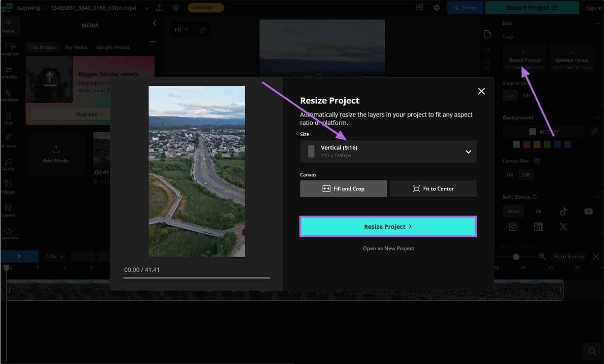The width and height of the screenshot is (604, 364).
Task: Click the cyan Resize Project button
Action: [x=388, y=227]
